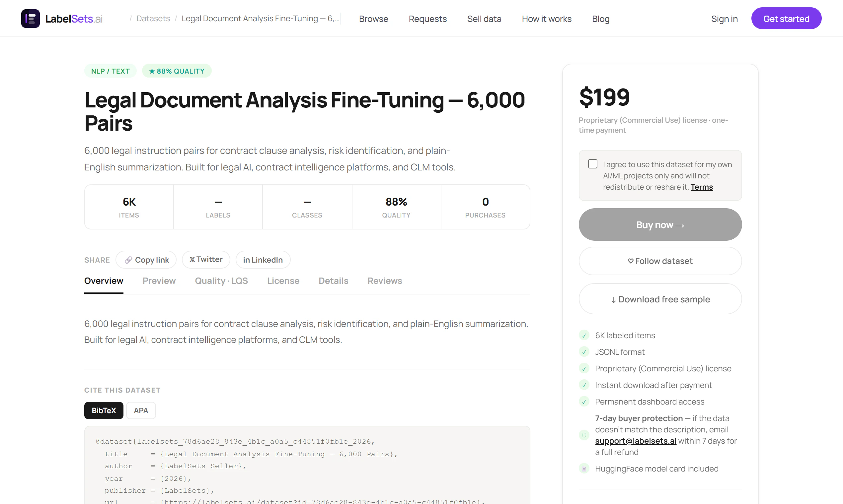Open the Terms link

tap(701, 187)
